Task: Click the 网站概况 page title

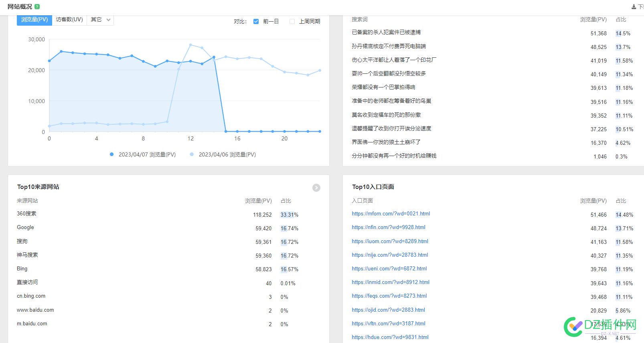Action: pos(20,7)
